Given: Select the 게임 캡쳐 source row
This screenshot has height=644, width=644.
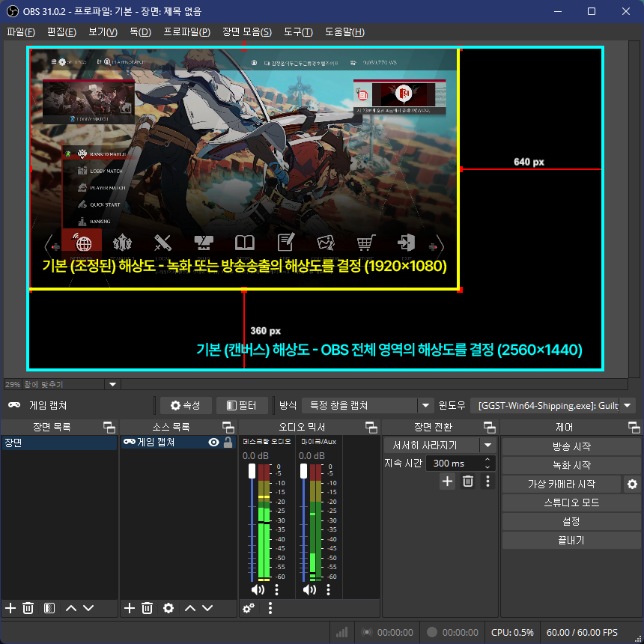Looking at the screenshot, I should 177,443.
